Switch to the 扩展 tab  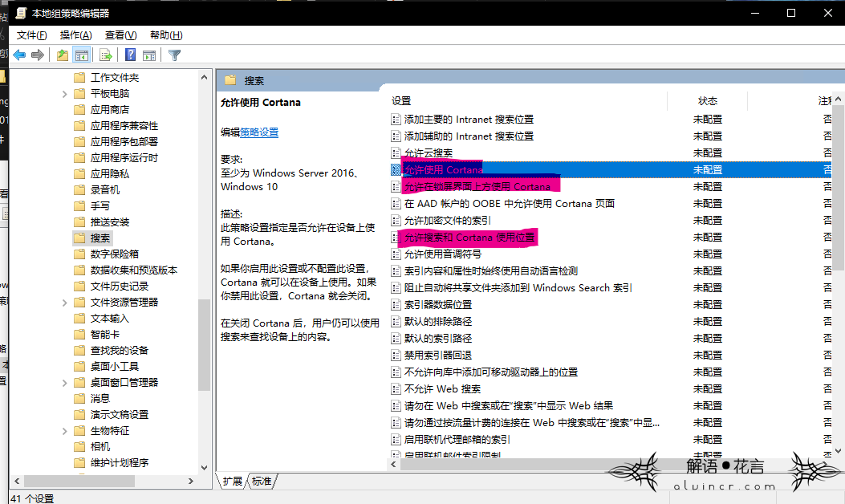point(232,481)
